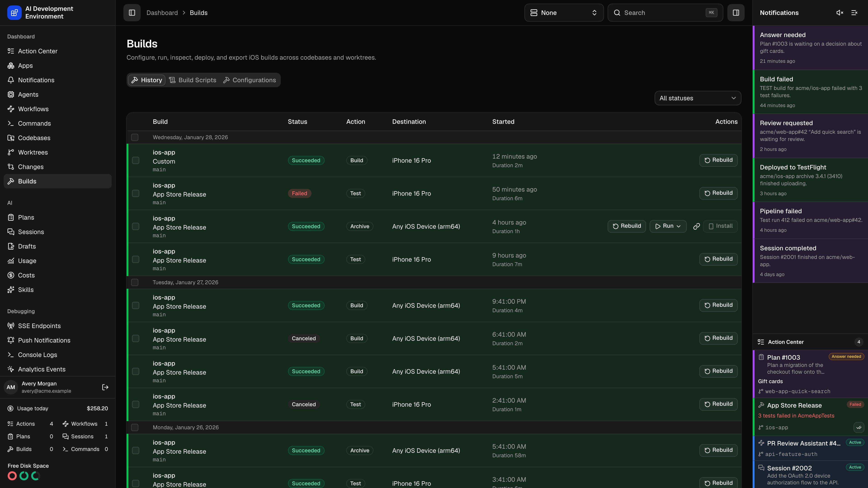Image resolution: width=868 pixels, height=488 pixels.
Task: Open Builds in the sidebar menu
Action: click(x=58, y=181)
